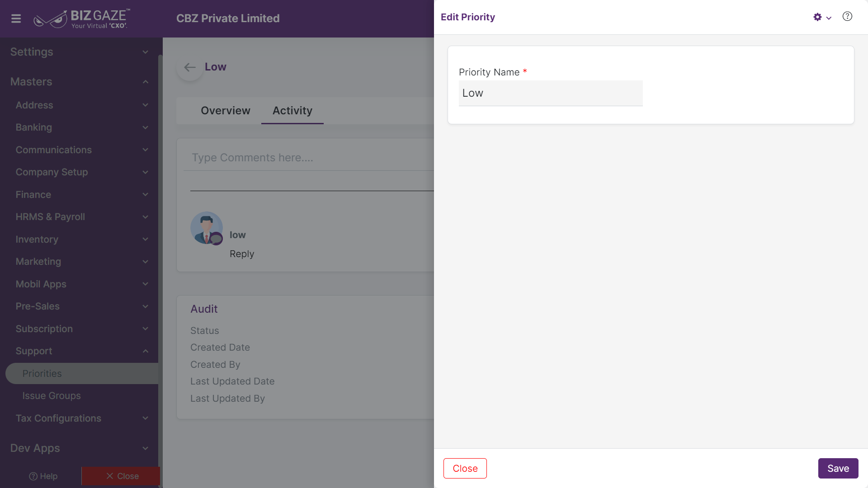Go back using the arrow beside Low
This screenshot has height=488, width=868.
click(190, 67)
